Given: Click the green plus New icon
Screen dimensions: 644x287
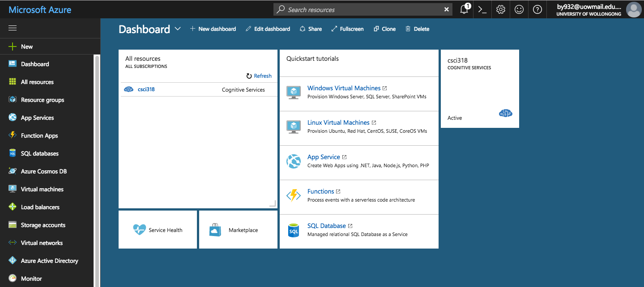Looking at the screenshot, I should [x=13, y=46].
